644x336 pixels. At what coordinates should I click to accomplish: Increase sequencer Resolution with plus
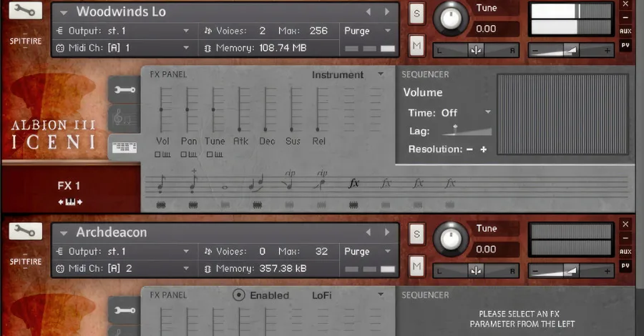(x=484, y=149)
